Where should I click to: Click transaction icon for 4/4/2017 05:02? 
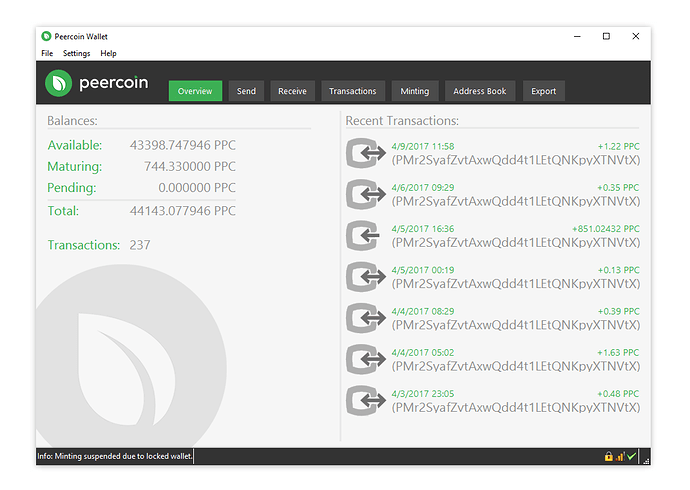pos(364,359)
